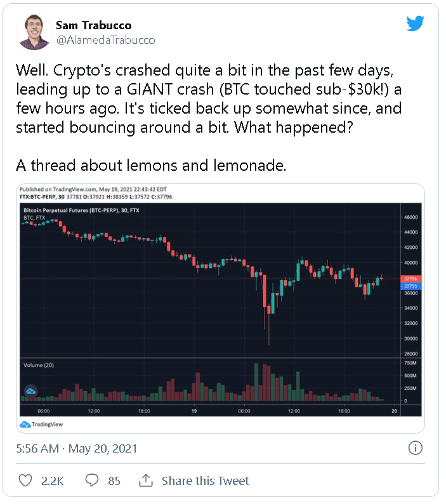Like the tweet with heart icon
This screenshot has width=446, height=504.
point(25,481)
